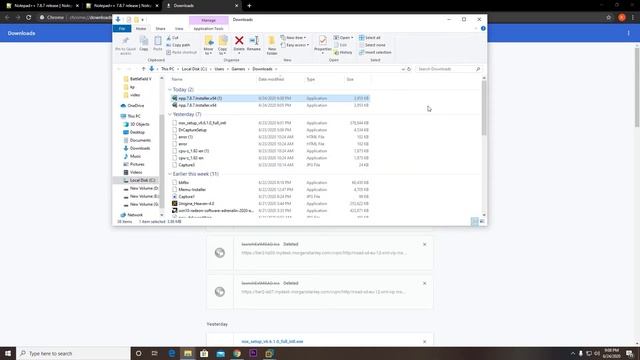
Task: Click Select all in the ribbon
Action: tap(370, 38)
